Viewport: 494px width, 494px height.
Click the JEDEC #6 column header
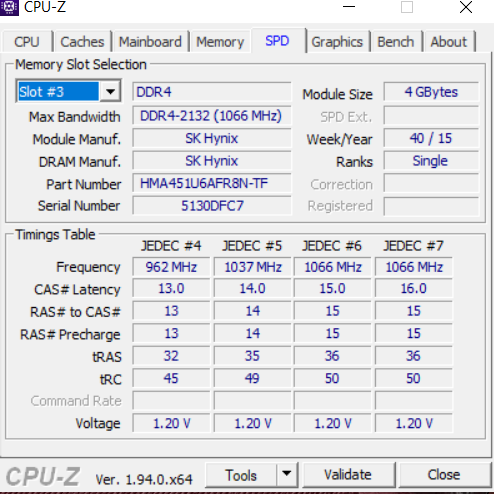(332, 246)
